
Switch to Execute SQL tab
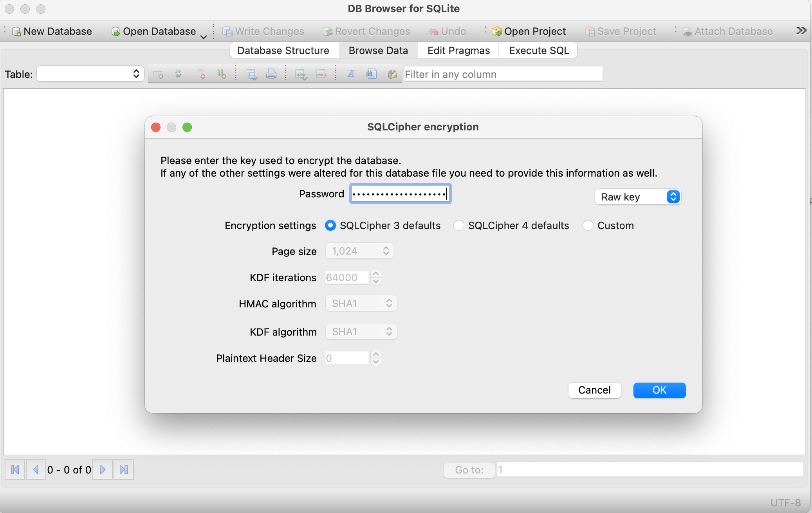[539, 51]
